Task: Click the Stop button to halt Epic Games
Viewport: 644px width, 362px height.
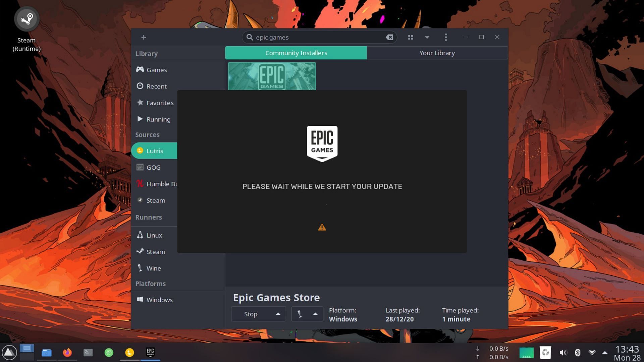Action: pos(250,314)
